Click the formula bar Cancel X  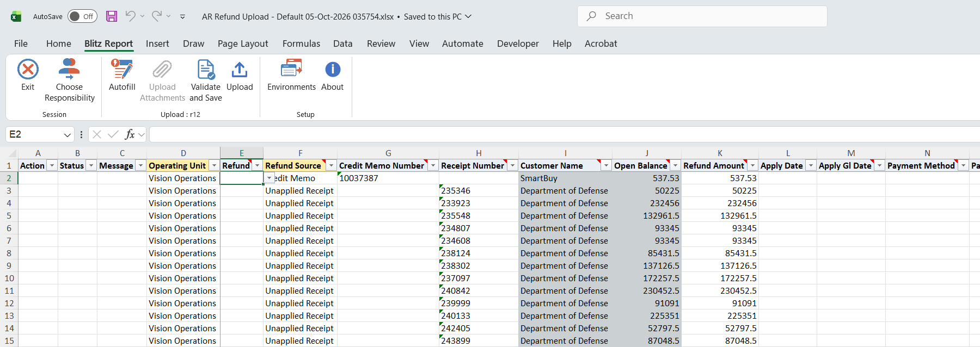pos(97,134)
